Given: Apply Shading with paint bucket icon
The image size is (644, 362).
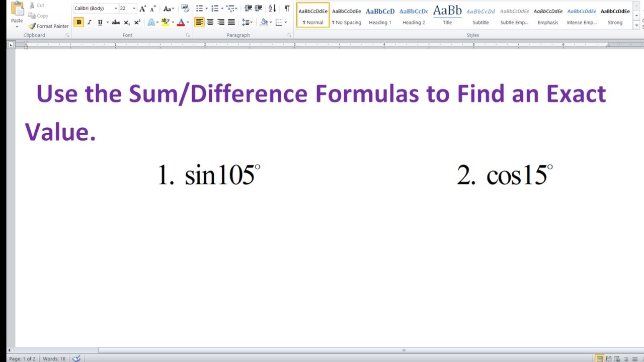Looking at the screenshot, I should tap(264, 22).
